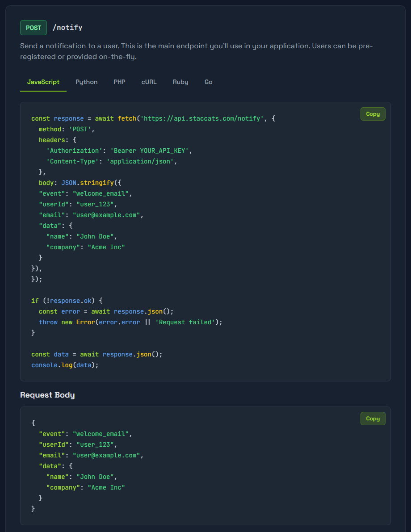
Task: Select the JavaScript tab
Action: [x=43, y=82]
